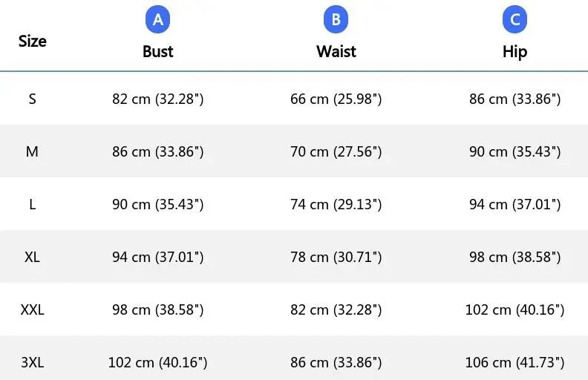Select the XL size row label
The width and height of the screenshot is (588, 380).
32,257
